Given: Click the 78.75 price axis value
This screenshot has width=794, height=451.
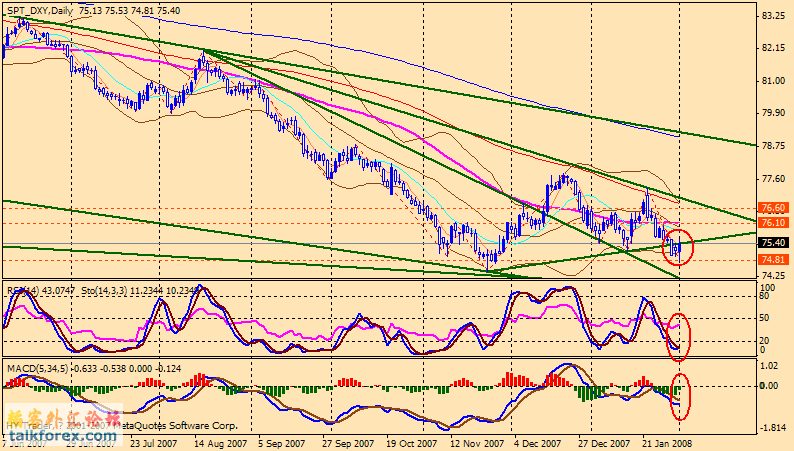Looking at the screenshot, I should click(x=773, y=146).
